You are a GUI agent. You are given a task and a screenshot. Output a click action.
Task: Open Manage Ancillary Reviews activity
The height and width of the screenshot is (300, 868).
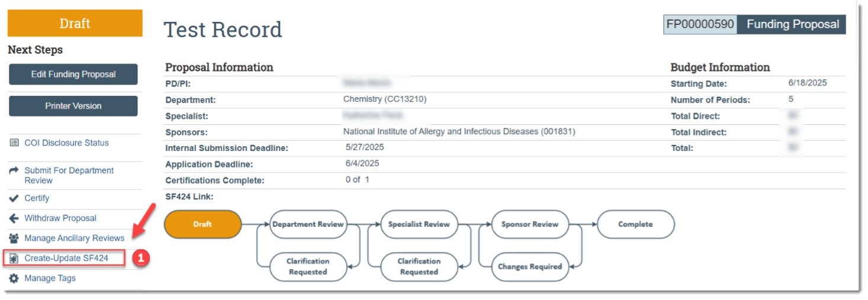click(x=74, y=238)
